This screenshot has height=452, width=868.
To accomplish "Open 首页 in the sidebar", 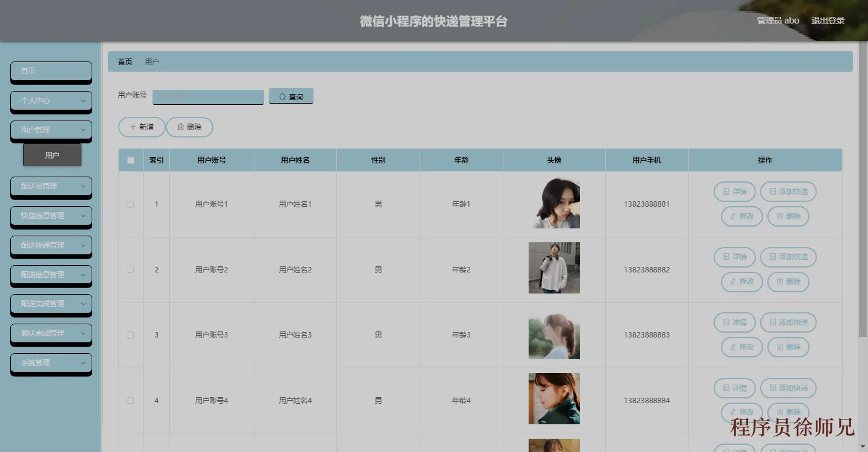I will 51,71.
